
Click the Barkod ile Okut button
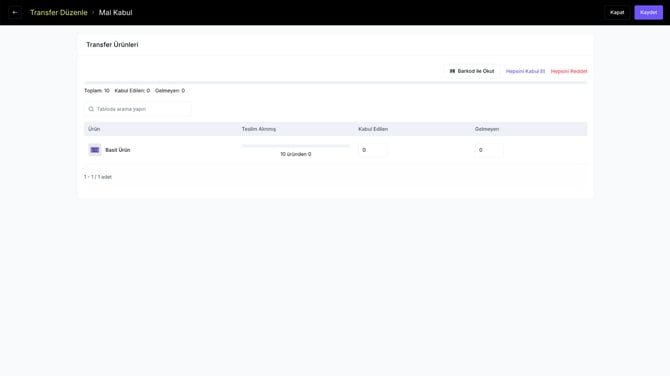pos(472,71)
